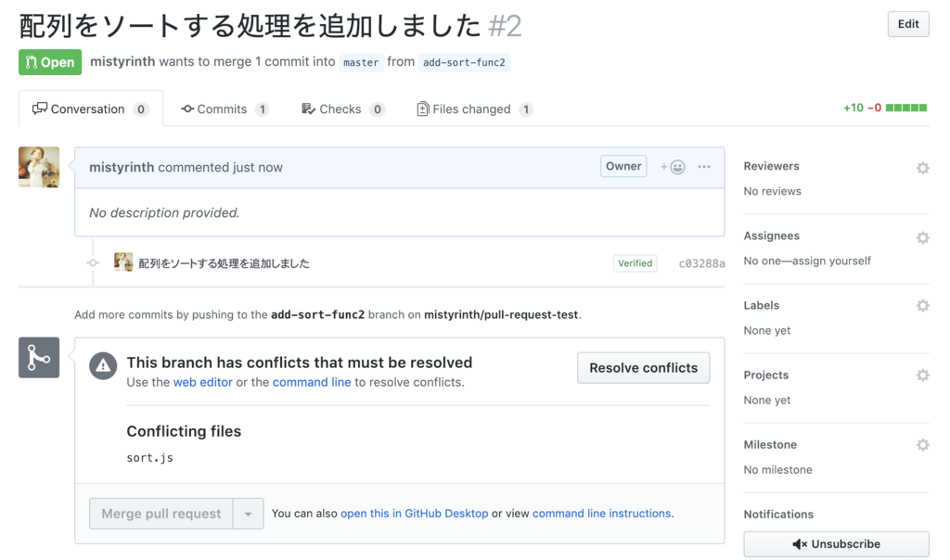
Task: Click the -0 deletions count
Action: click(874, 108)
